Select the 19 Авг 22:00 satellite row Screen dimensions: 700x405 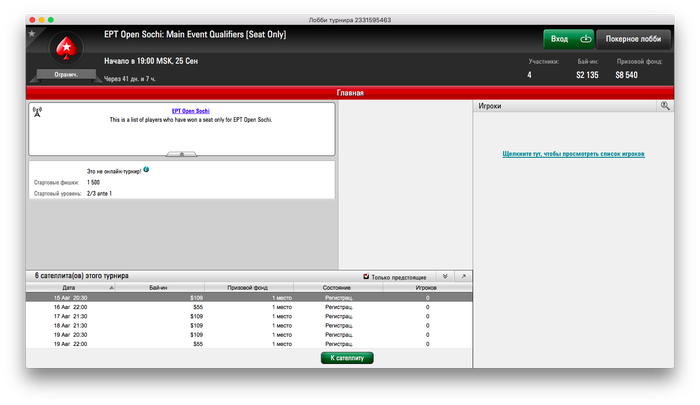pyautogui.click(x=249, y=344)
